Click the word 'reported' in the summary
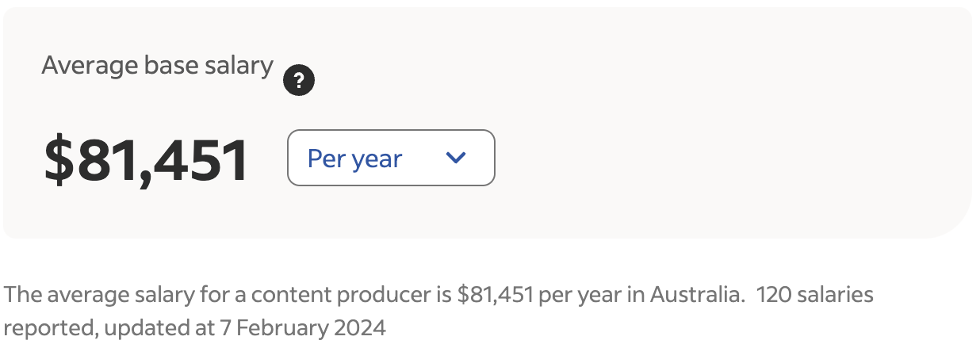 pyautogui.click(x=47, y=327)
